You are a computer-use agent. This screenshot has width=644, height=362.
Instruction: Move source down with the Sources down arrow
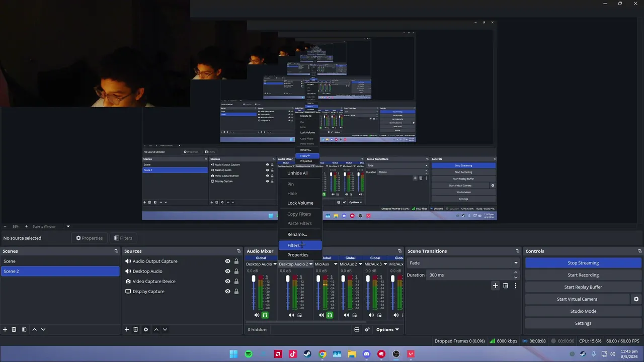coord(165,329)
